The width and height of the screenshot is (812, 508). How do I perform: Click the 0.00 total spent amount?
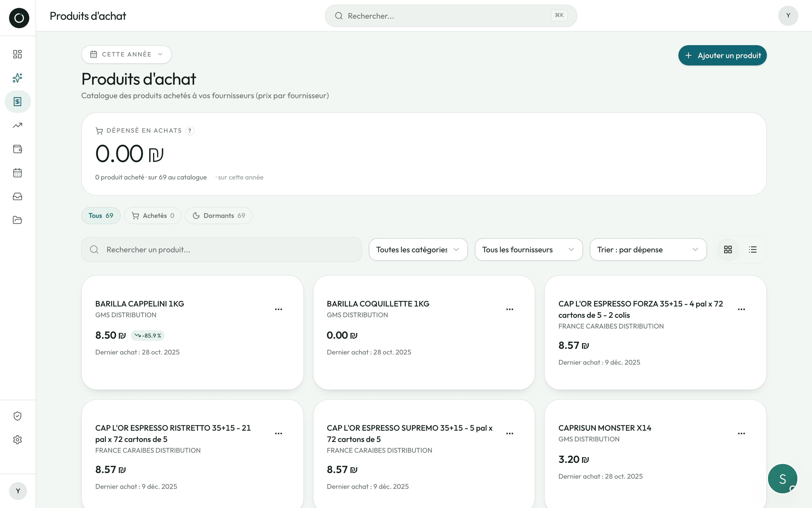pyautogui.click(x=129, y=154)
